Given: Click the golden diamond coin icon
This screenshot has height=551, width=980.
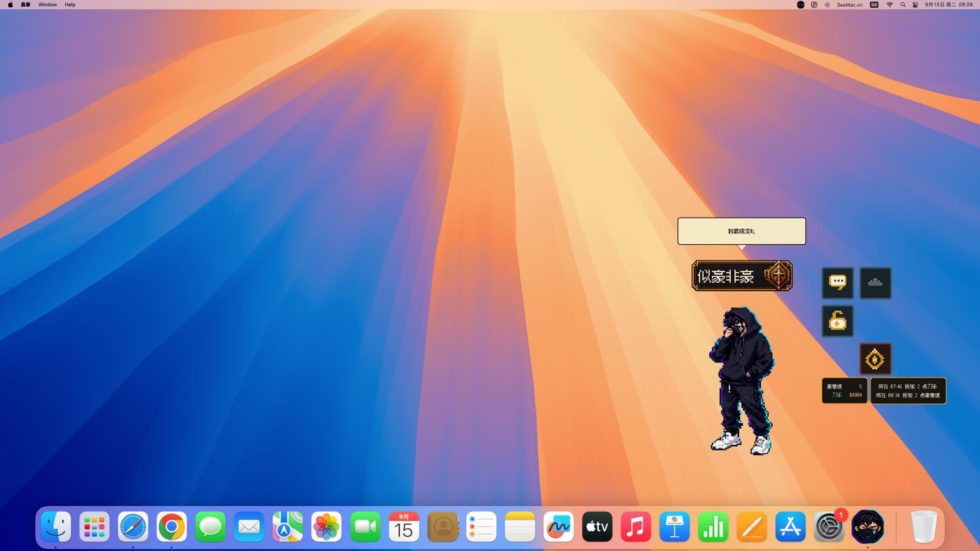Looking at the screenshot, I should click(875, 359).
